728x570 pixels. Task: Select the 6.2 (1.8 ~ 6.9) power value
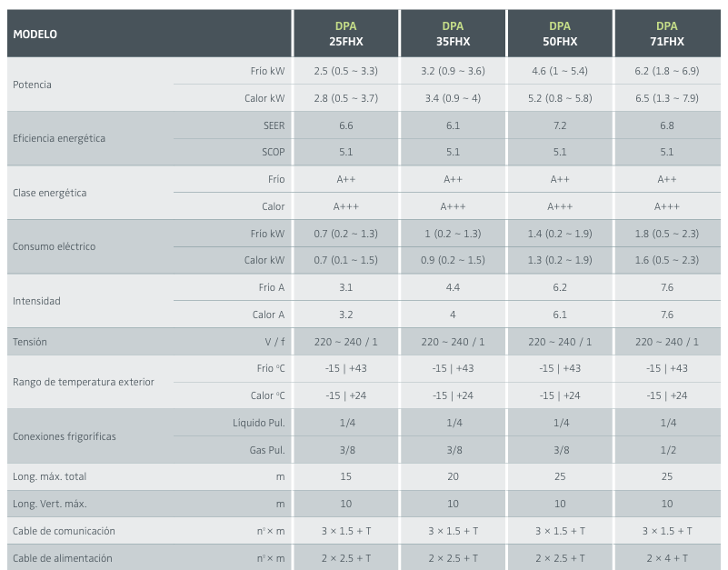[667, 71]
